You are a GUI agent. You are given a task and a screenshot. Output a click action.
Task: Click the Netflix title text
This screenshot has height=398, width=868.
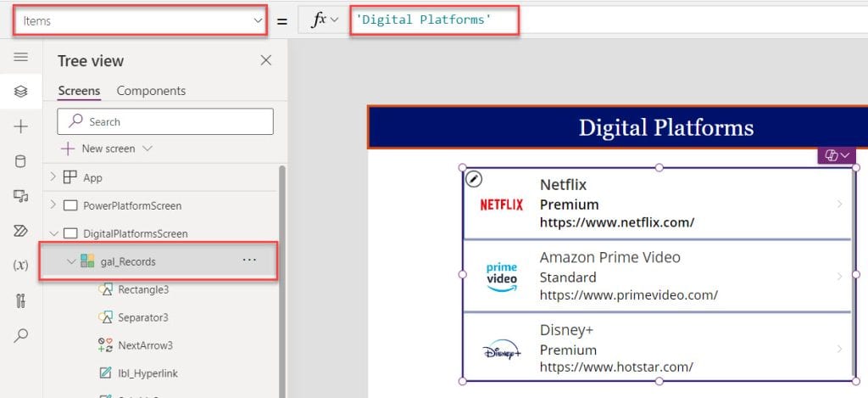563,185
